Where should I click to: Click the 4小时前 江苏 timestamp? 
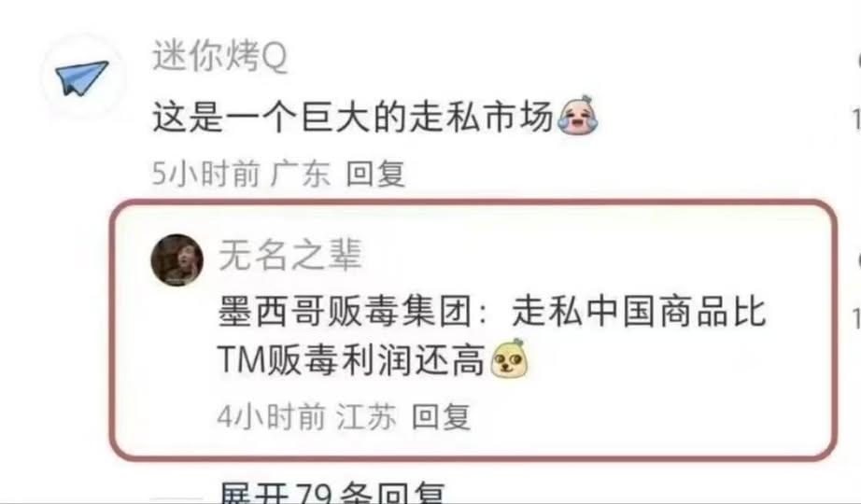(306, 416)
